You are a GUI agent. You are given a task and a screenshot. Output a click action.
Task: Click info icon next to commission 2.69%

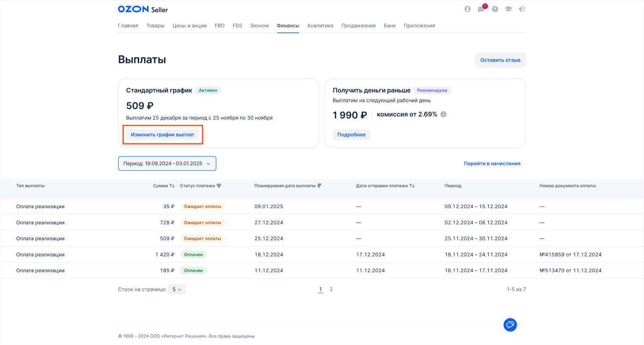pos(444,114)
